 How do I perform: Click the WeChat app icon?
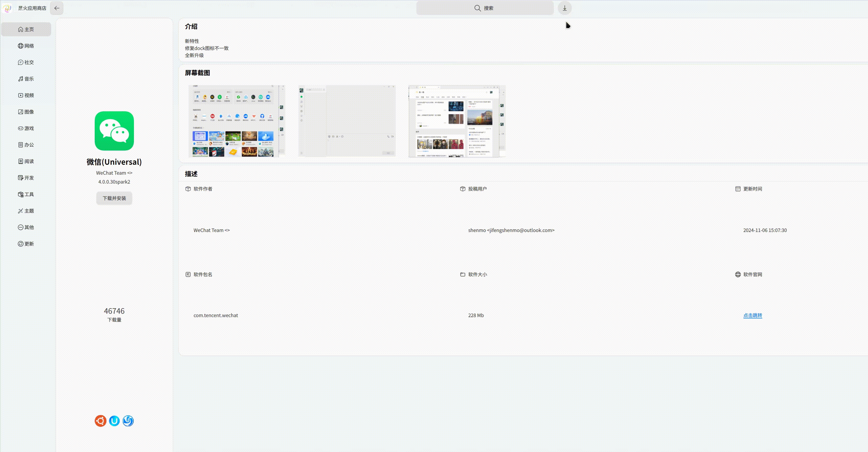tap(114, 131)
